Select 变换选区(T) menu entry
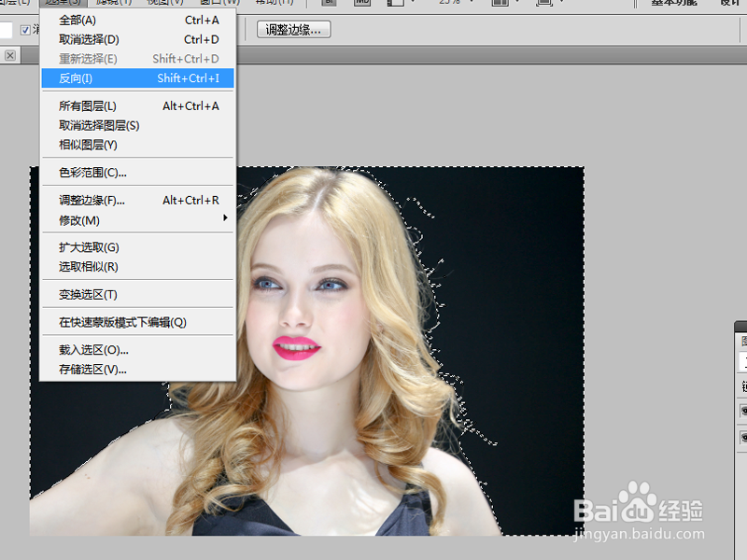 137,295
